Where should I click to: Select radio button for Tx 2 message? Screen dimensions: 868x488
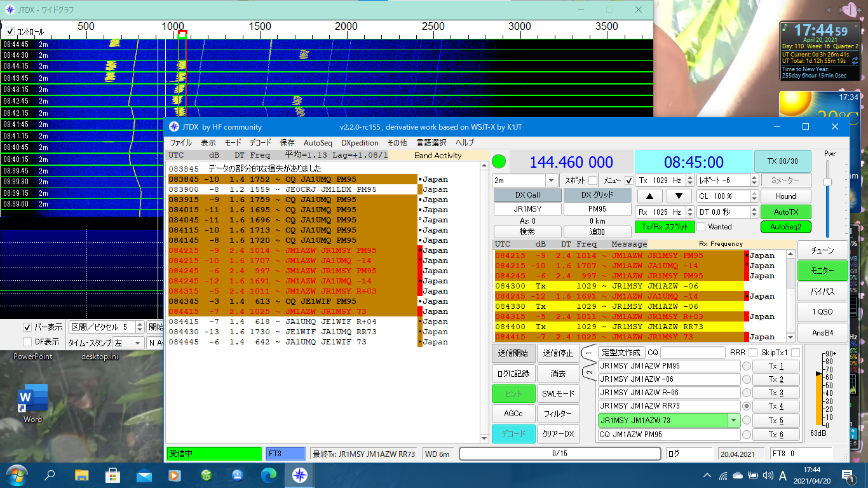pos(747,379)
